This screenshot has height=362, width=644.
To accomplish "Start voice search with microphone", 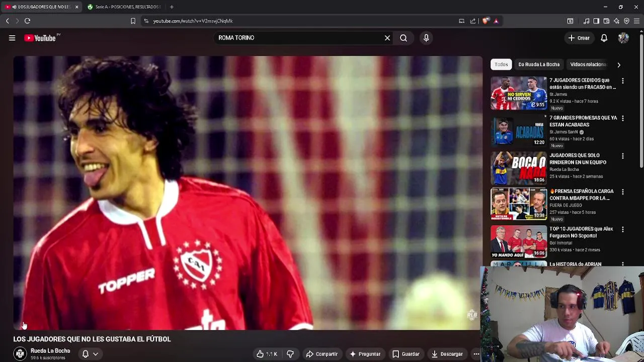I will pyautogui.click(x=426, y=38).
